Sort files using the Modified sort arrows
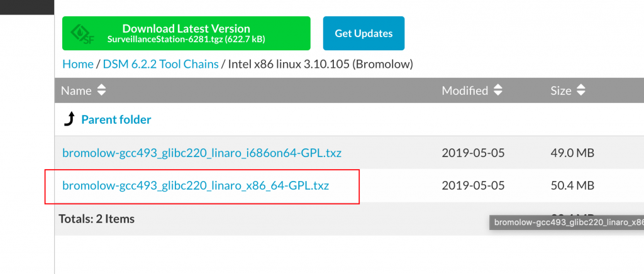644x274 pixels. pyautogui.click(x=498, y=90)
